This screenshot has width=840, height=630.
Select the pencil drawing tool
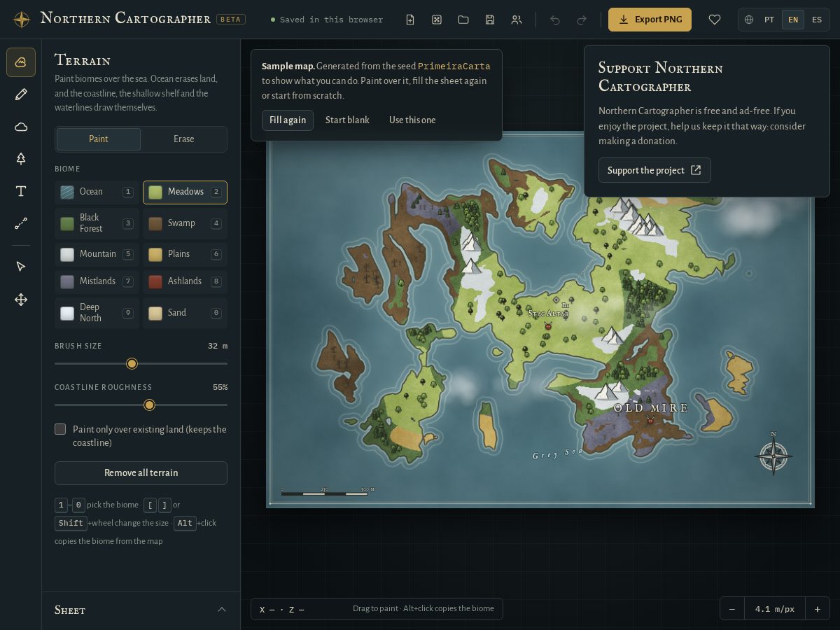[21, 94]
